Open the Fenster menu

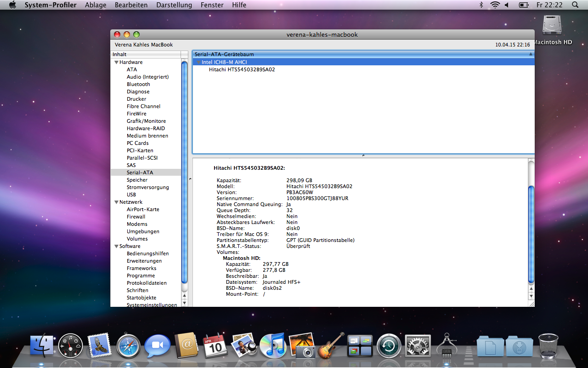(x=212, y=5)
